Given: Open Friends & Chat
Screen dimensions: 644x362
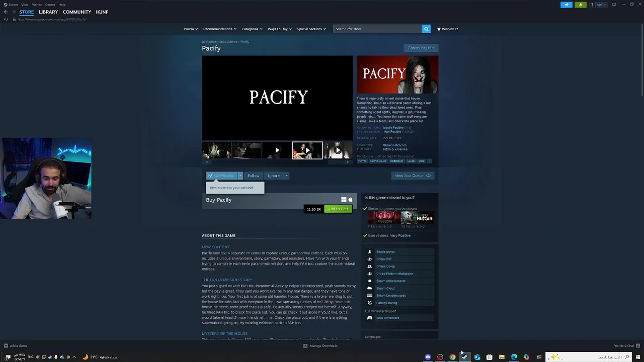Looking at the screenshot, I should (627, 345).
